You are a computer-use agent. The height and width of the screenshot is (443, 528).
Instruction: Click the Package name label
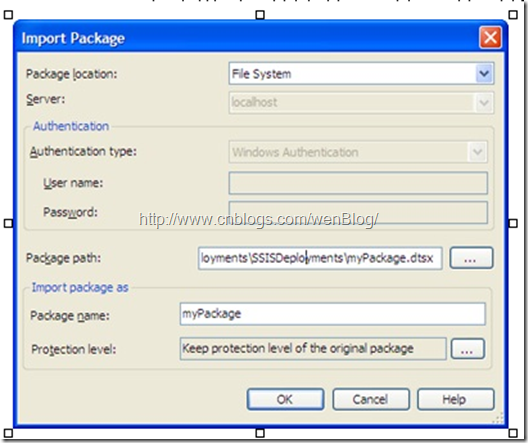(x=70, y=316)
